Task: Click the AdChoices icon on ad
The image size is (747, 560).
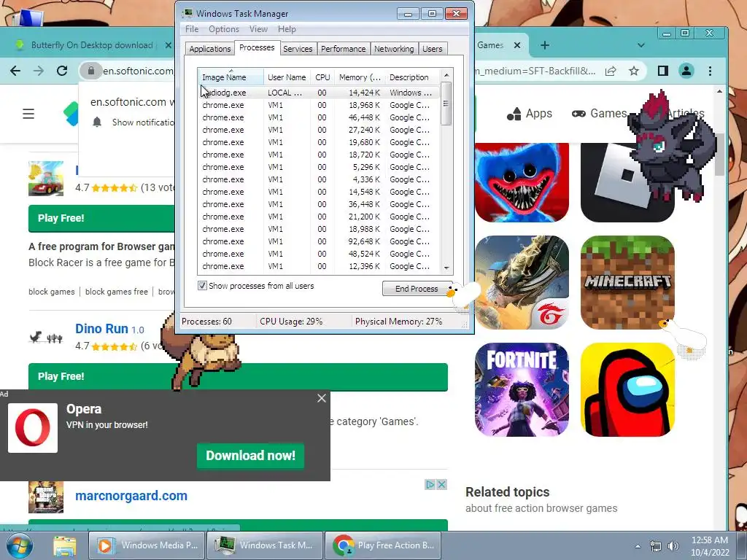Action: click(430, 484)
